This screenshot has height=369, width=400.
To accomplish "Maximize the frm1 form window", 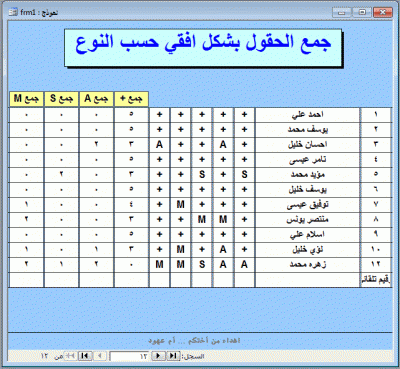I will (x=362, y=12).
